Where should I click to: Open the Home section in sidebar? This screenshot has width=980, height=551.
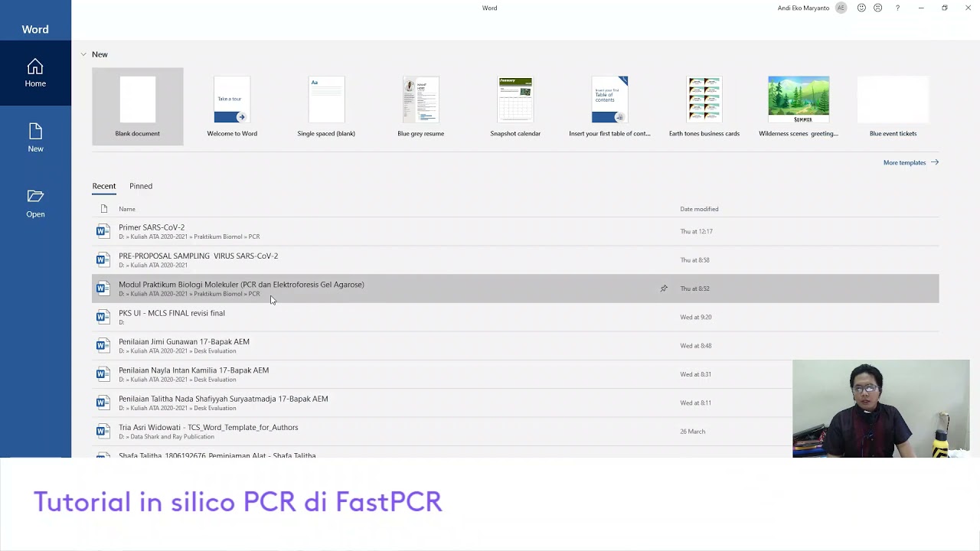(x=35, y=73)
